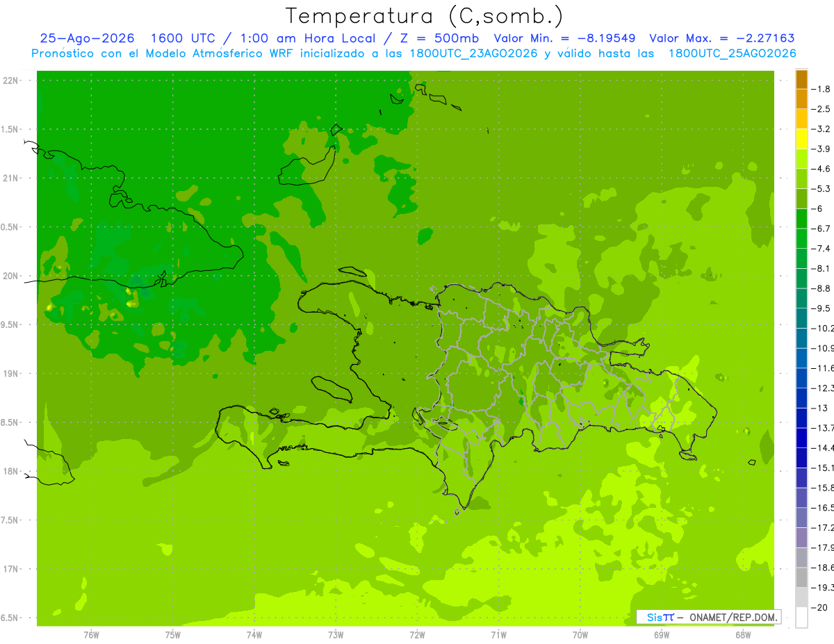Click the '17N' latitude label
The image size is (834, 644).
(x=10, y=569)
